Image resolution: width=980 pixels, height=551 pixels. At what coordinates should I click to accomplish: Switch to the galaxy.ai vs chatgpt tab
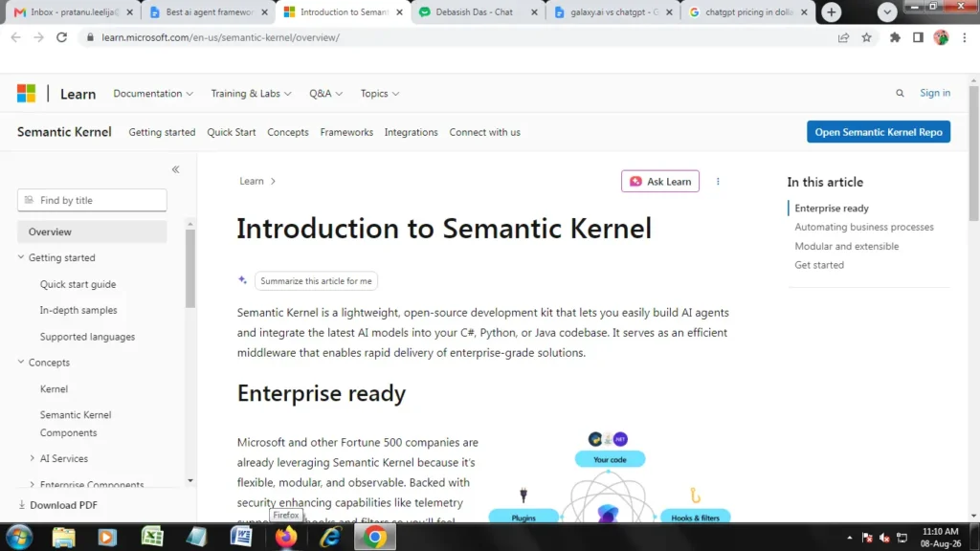[x=614, y=11]
